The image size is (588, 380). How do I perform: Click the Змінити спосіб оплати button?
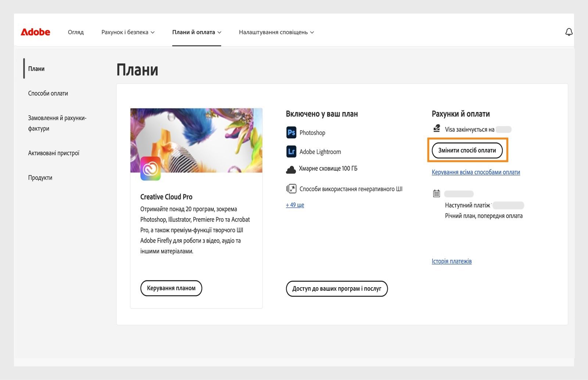click(x=467, y=150)
